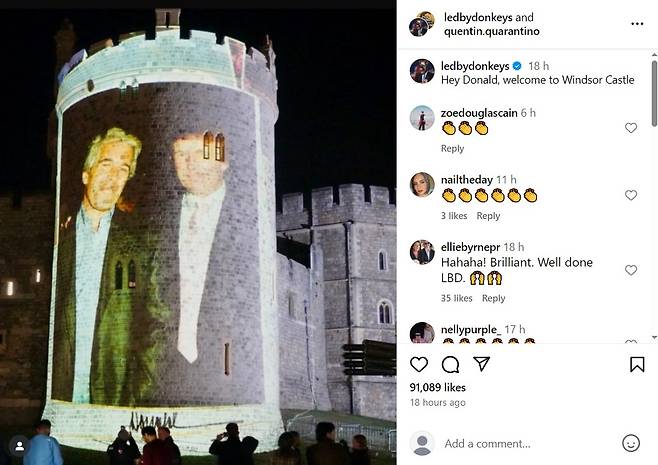Reply to zoedouglascain's comment
Image resolution: width=658 pixels, height=465 pixels.
coord(452,149)
